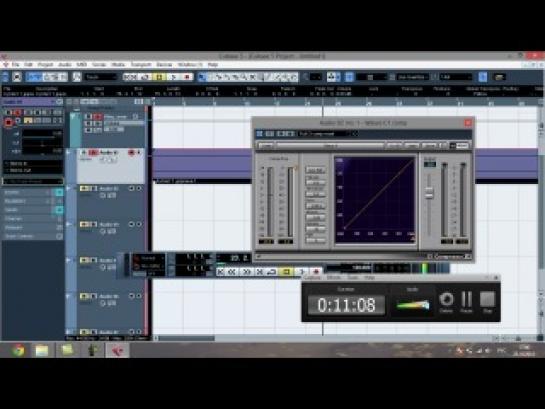Click Fast Forward on floating transport bar
Image resolution: width=545 pixels, height=409 pixels.
click(247, 272)
